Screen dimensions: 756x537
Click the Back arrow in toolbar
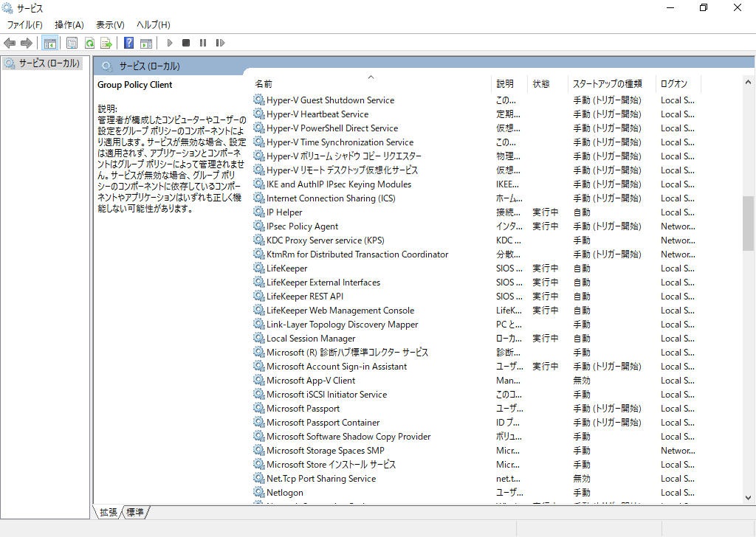(10, 43)
